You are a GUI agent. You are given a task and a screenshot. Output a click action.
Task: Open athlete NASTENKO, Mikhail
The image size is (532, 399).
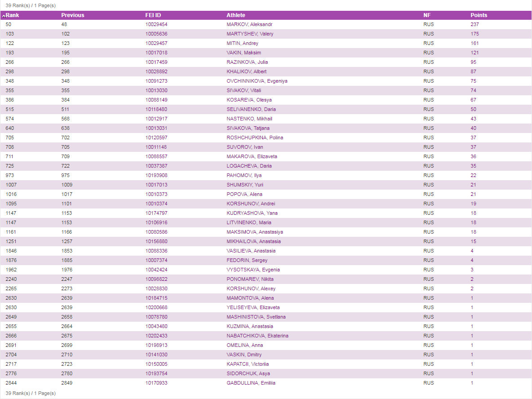click(249, 119)
